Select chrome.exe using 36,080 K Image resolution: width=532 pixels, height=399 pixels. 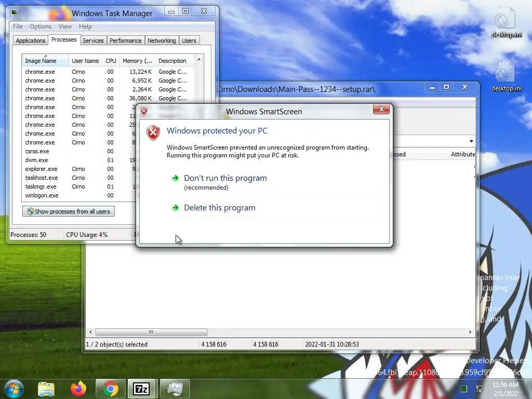(109, 98)
